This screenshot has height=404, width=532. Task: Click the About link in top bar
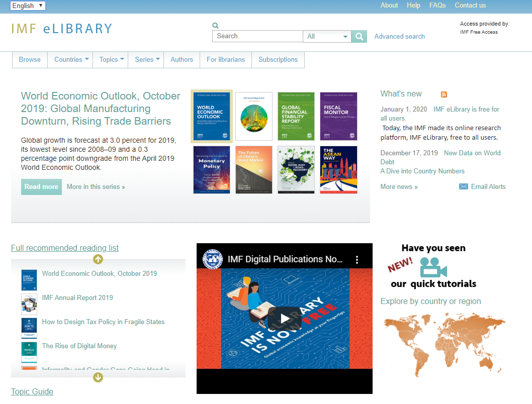click(389, 6)
